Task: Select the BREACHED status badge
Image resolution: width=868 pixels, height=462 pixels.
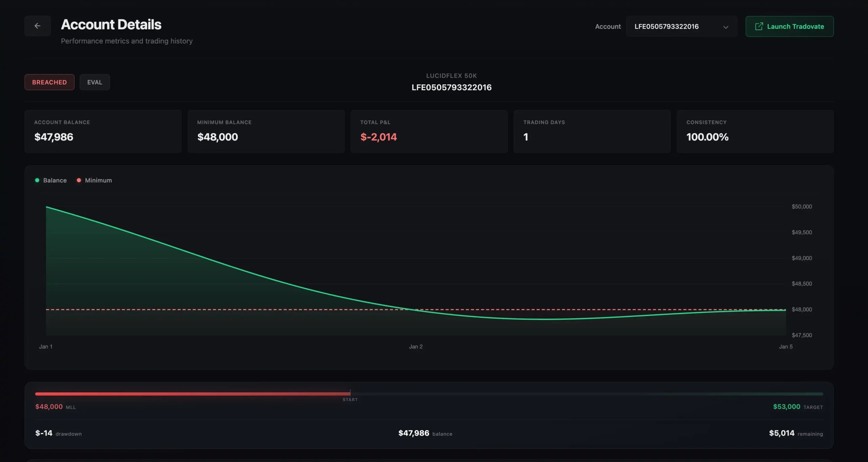Action: (49, 82)
